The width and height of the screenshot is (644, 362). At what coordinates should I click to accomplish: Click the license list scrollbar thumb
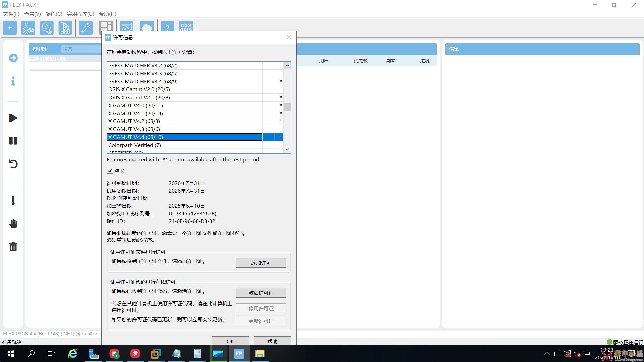287,107
